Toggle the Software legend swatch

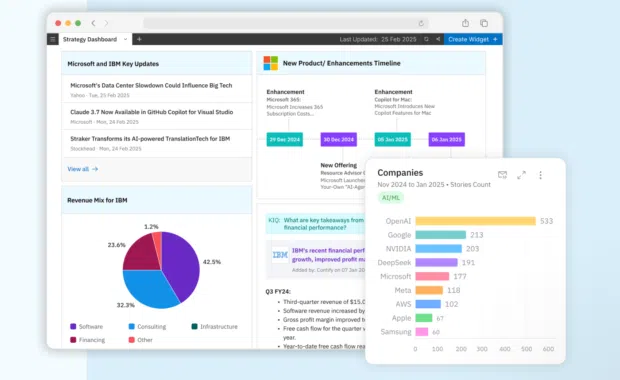73,326
